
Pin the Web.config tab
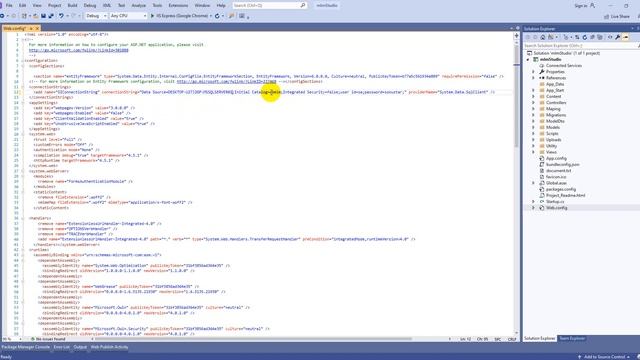click(x=31, y=29)
